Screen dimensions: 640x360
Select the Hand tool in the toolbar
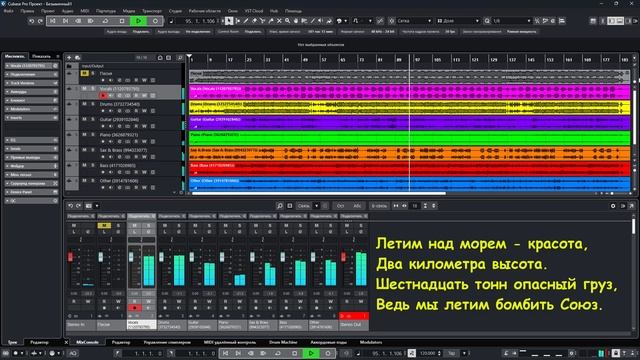click(296, 21)
